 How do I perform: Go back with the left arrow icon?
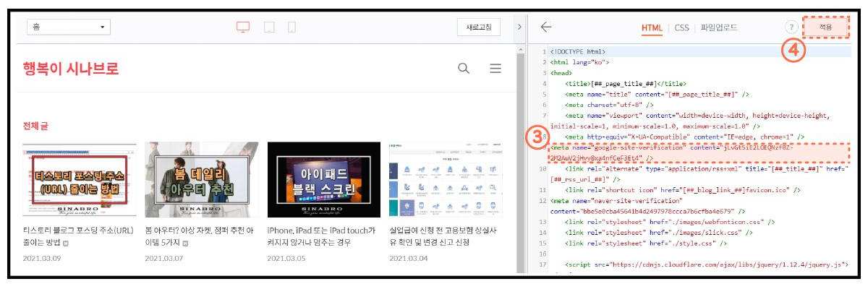pos(546,27)
